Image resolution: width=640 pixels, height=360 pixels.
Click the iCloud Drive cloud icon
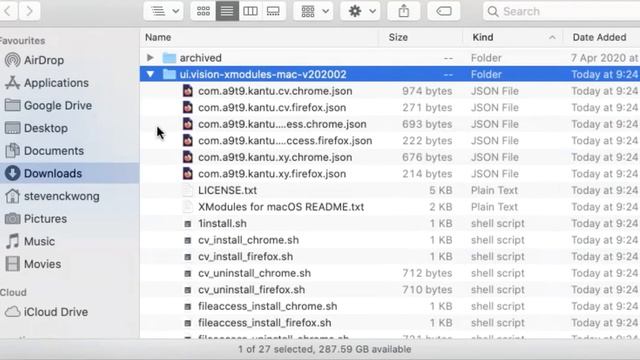(x=12, y=312)
